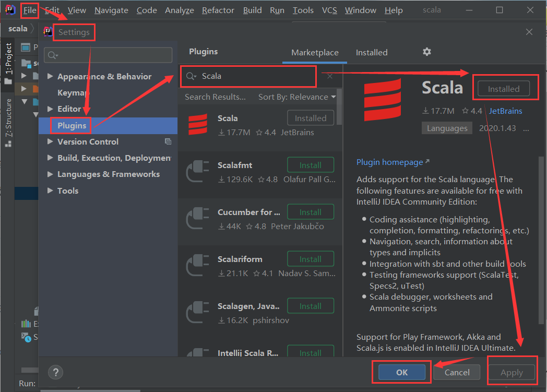Open the Build menu
This screenshot has height=392, width=547.
coord(252,10)
